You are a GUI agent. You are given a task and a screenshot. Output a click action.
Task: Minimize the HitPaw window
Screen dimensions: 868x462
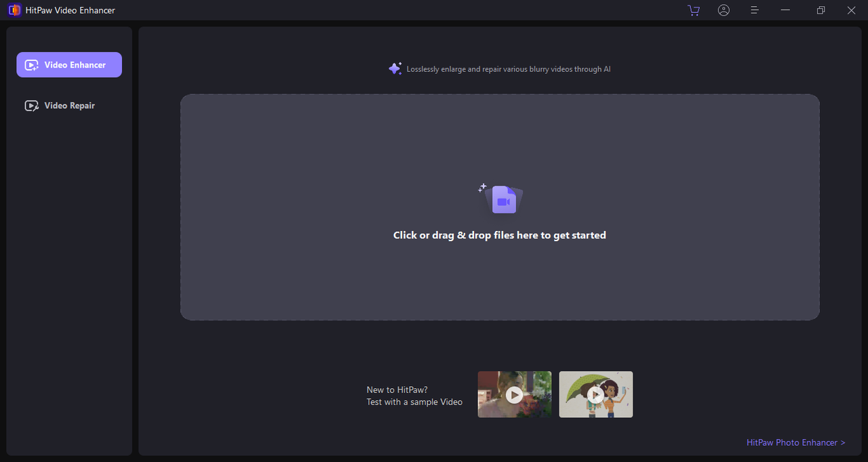click(x=786, y=10)
